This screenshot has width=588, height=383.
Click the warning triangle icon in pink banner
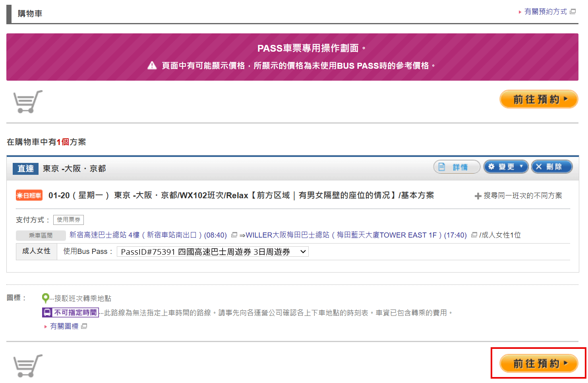152,66
